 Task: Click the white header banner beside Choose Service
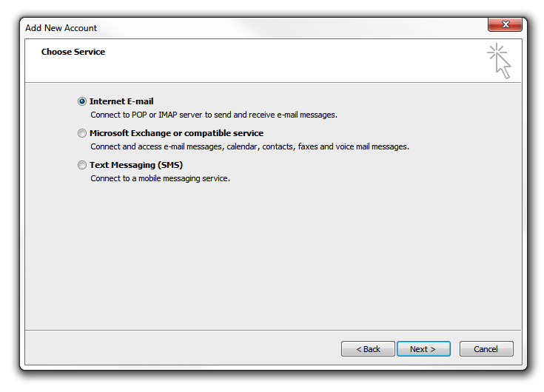click(278, 61)
